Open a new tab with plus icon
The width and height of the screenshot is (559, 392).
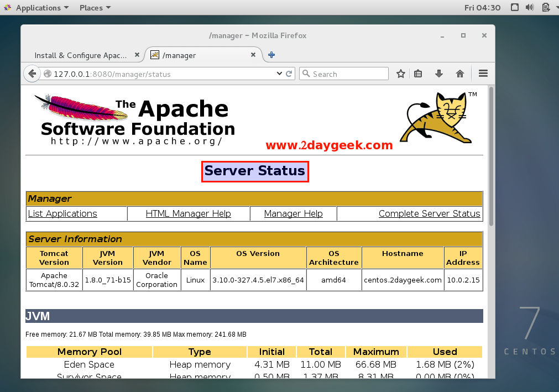click(x=271, y=55)
